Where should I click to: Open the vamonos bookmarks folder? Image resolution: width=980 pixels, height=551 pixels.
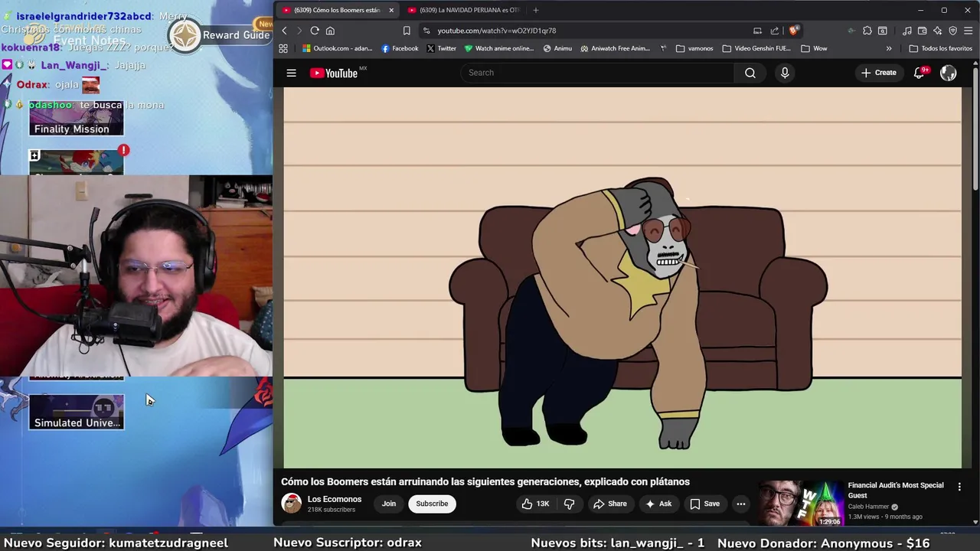[694, 48]
